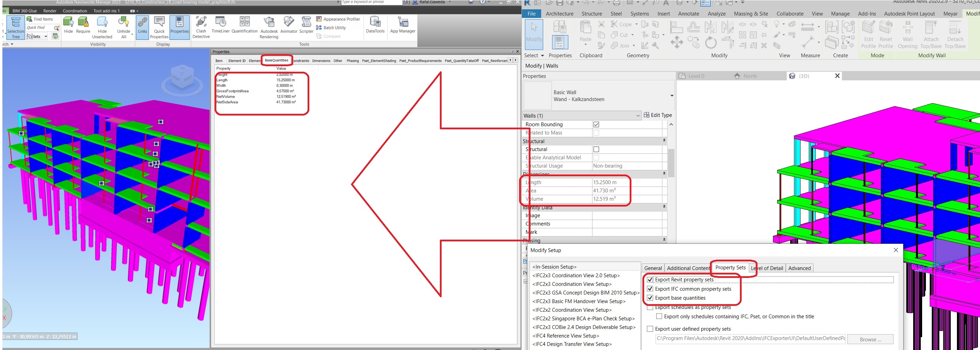Viewport: 980px width, 350px height.
Task: Switch to the Level of Detail tab
Action: pos(767,268)
